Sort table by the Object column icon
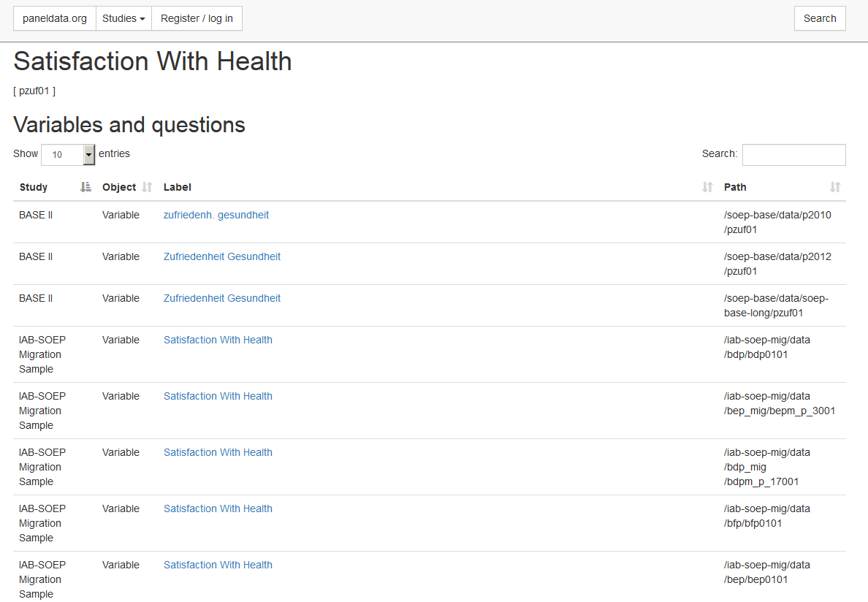Viewport: 868px width, 602px height. pos(147,187)
